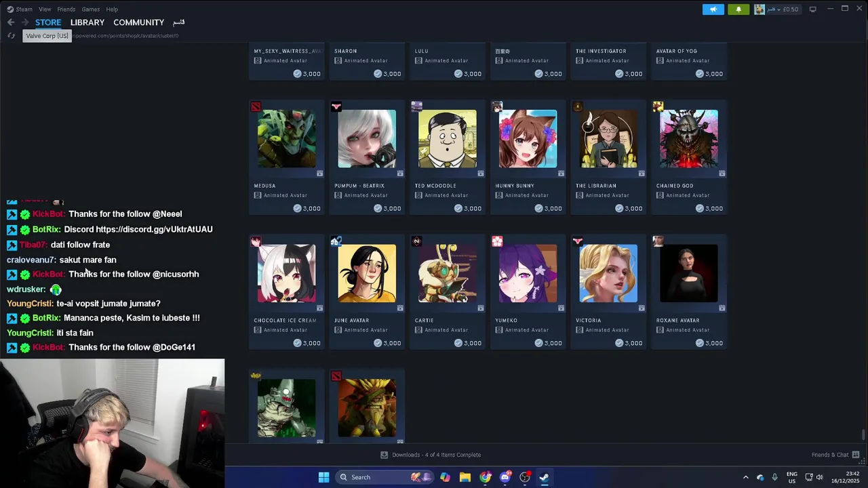Select the Medusa animated avatar thumbnail

click(x=286, y=138)
